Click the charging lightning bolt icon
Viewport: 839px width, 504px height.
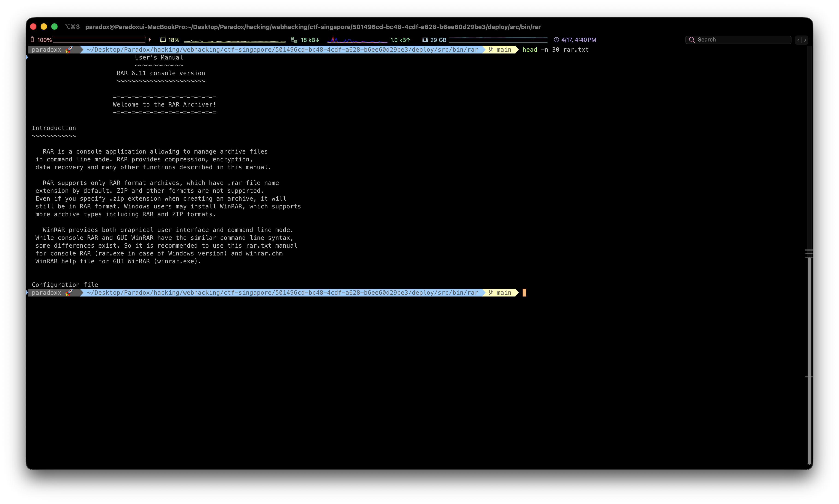coord(149,40)
